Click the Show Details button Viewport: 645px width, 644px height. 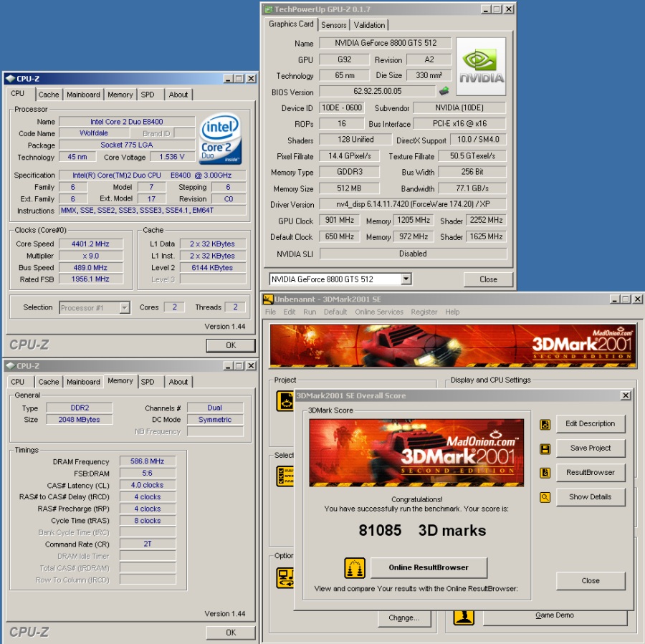[x=591, y=496]
